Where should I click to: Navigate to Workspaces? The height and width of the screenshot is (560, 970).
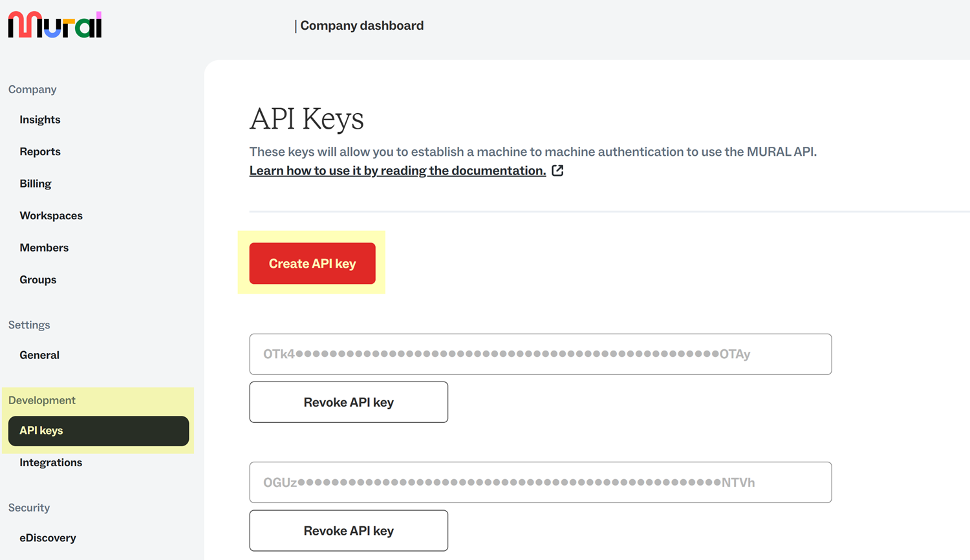point(51,215)
